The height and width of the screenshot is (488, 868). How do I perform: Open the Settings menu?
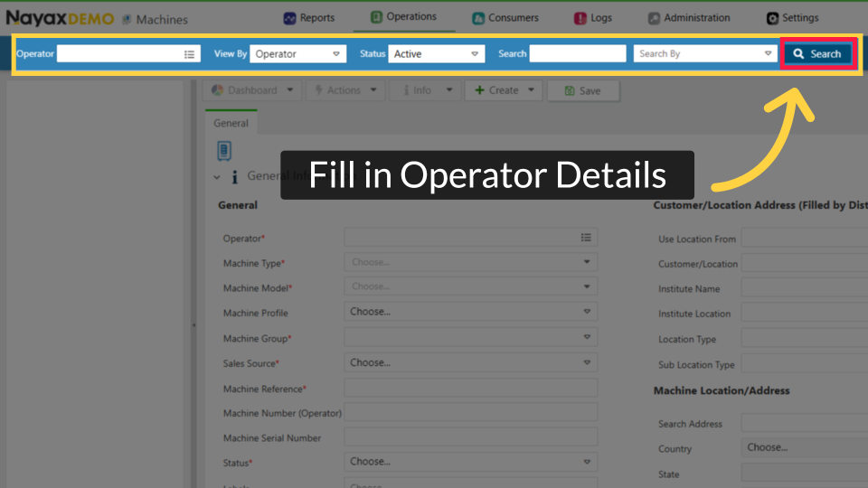tap(792, 18)
